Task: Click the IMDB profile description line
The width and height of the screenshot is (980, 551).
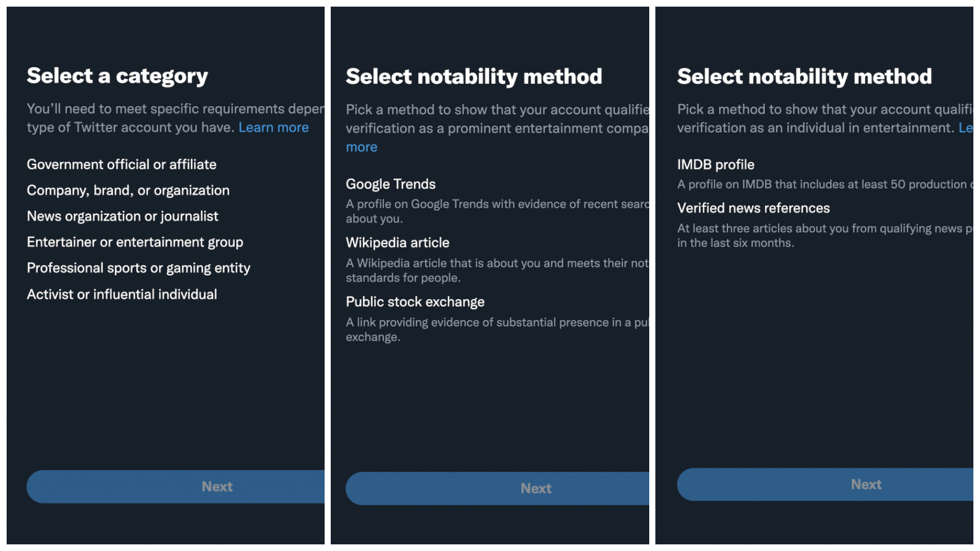Action: (825, 185)
